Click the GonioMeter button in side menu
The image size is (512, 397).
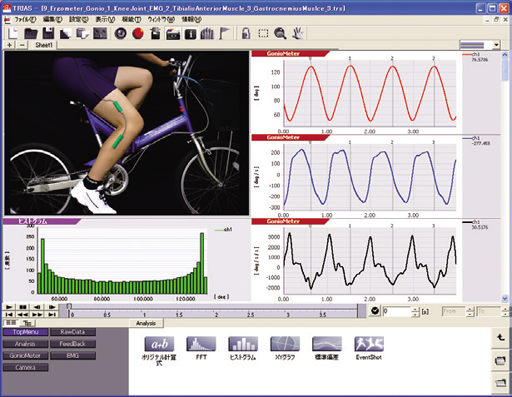25,356
